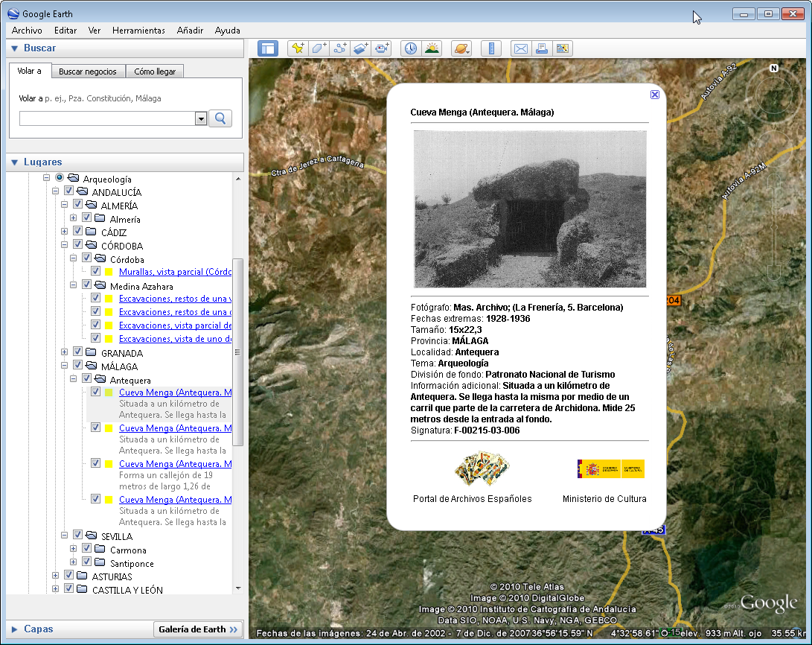Open the Volar a search history dropdown

click(x=201, y=118)
